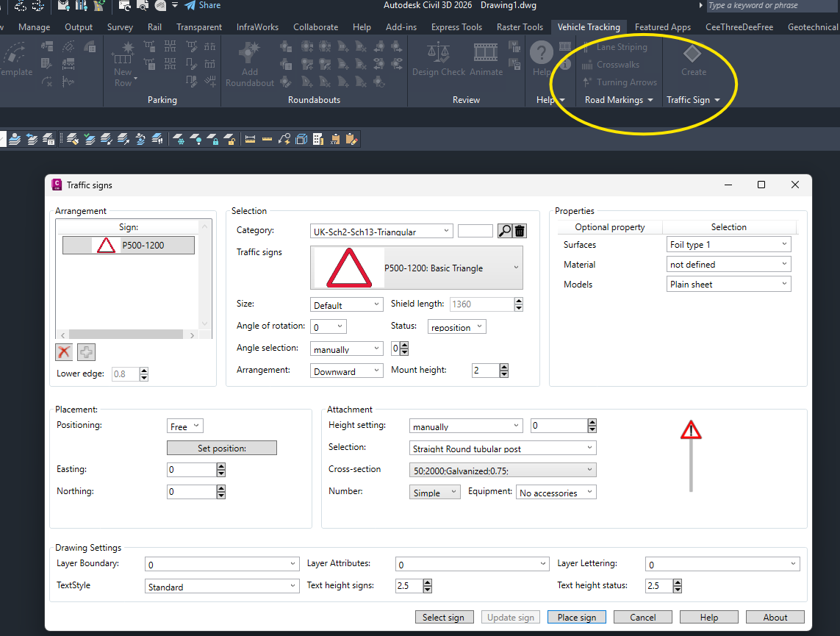Remove P500-1200 with the red X icon
This screenshot has height=636, width=840.
tap(63, 352)
